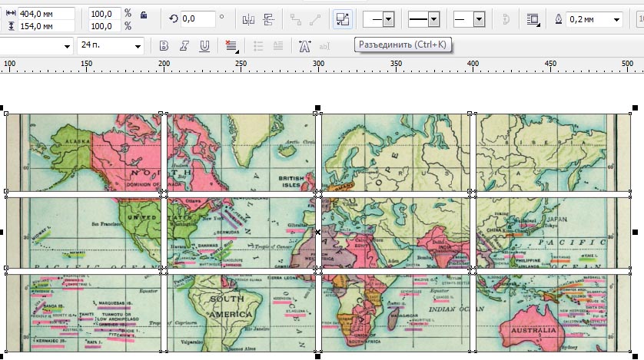This screenshot has width=644, height=360.
Task: Click the grayed connect nodes icon
Action: [x=295, y=19]
